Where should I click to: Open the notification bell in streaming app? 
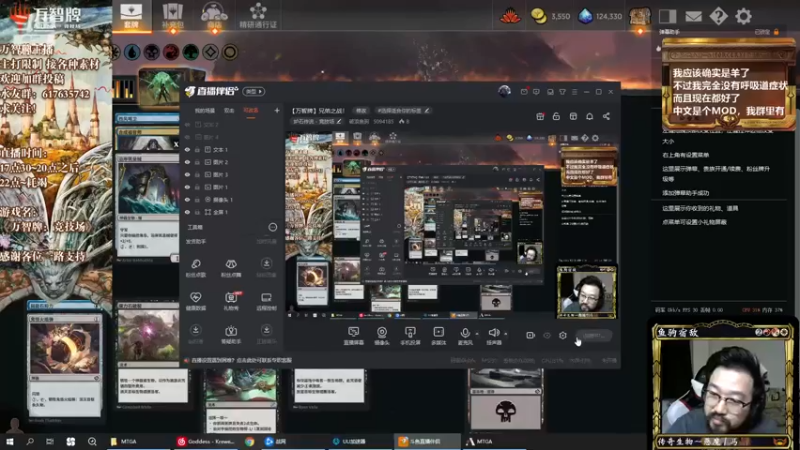point(589,116)
